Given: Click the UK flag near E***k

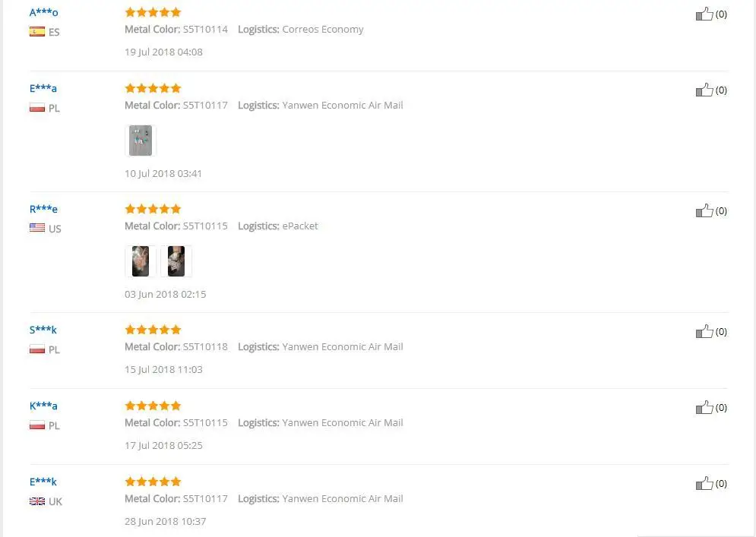Looking at the screenshot, I should (36, 501).
